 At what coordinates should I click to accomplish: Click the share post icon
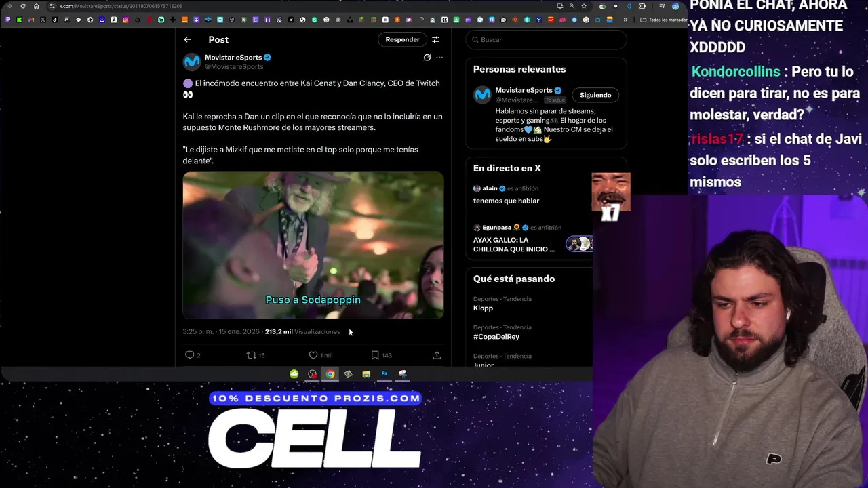point(437,355)
